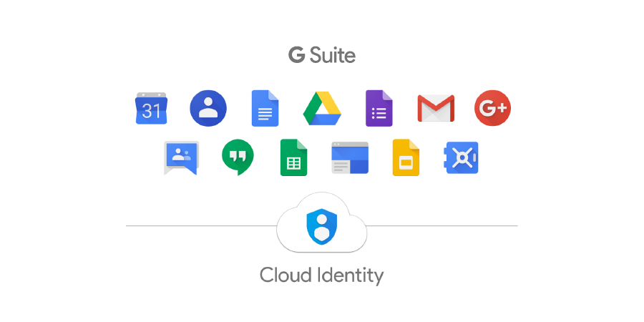This screenshot has height=322, width=644.
Task: Click the Google Contacts person icon
Action: tap(208, 108)
